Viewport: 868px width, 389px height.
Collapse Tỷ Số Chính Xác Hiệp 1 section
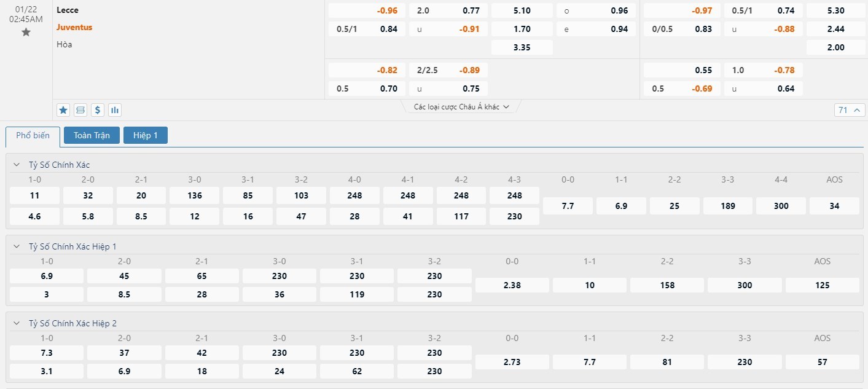pos(17,246)
